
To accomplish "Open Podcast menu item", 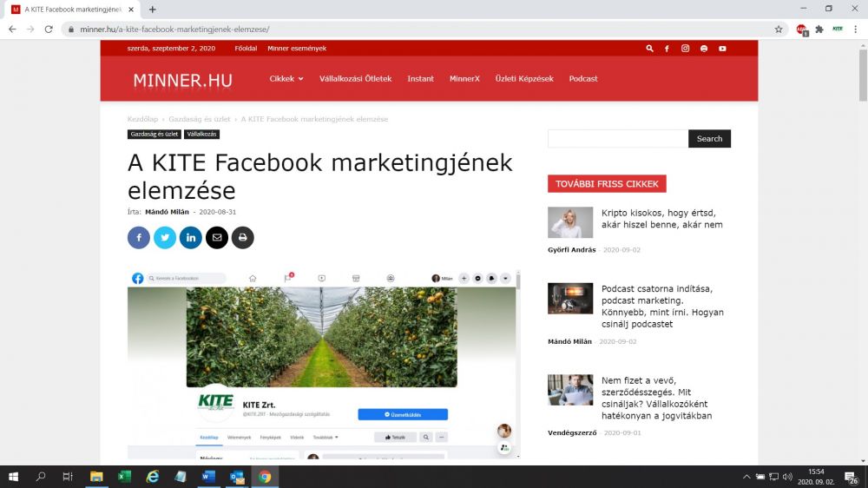I will tap(583, 79).
